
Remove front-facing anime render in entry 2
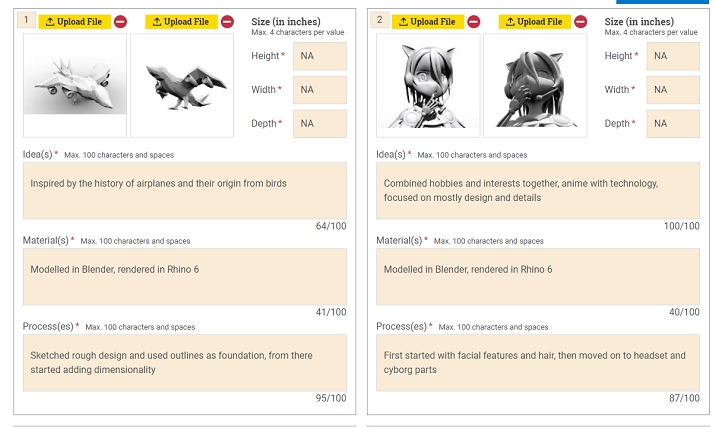[474, 21]
